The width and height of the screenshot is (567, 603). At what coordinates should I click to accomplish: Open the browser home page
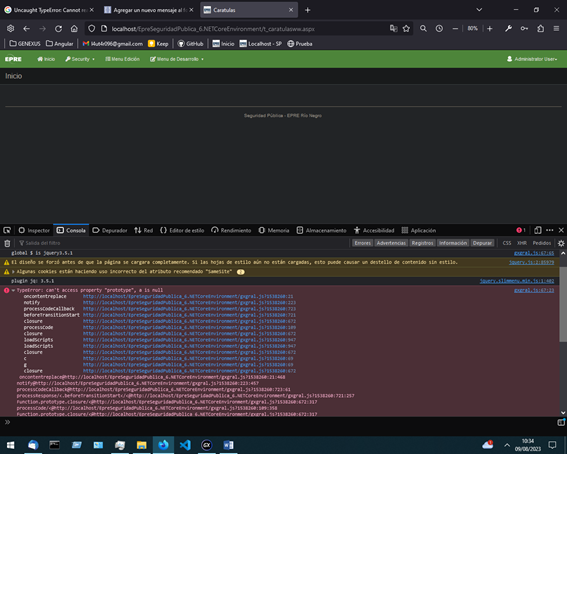(x=74, y=29)
